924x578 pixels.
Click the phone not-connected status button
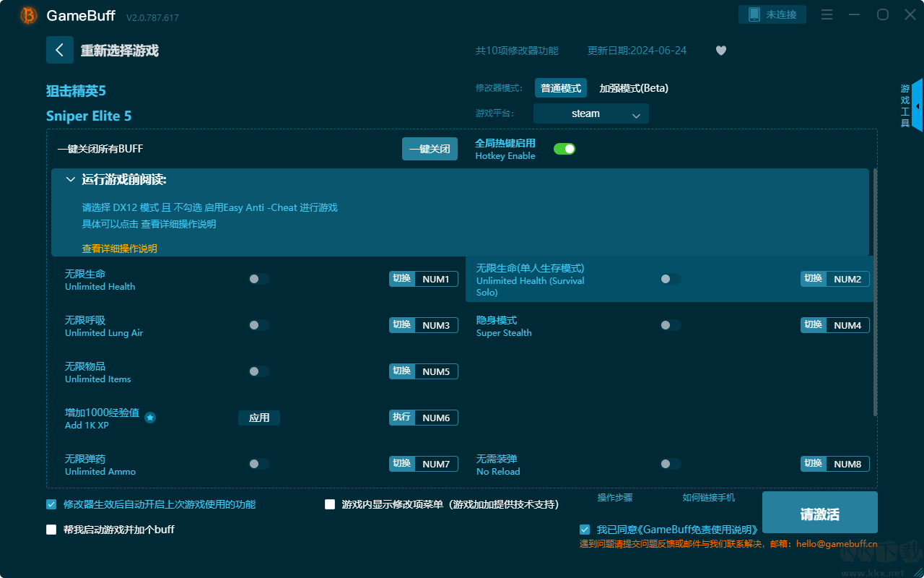tap(772, 14)
